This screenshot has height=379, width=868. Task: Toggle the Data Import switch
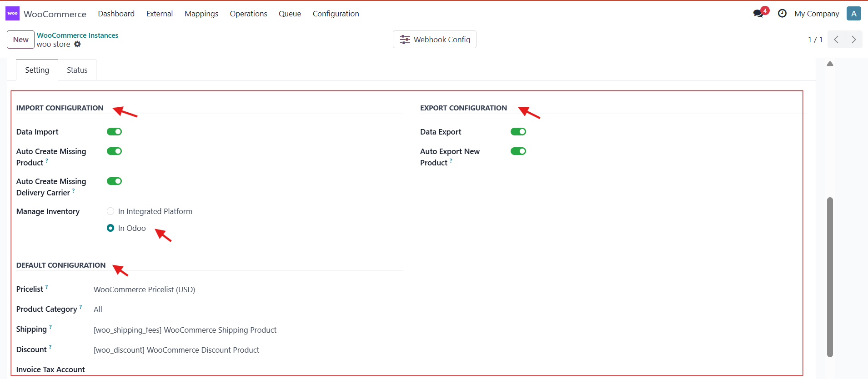[x=114, y=132]
